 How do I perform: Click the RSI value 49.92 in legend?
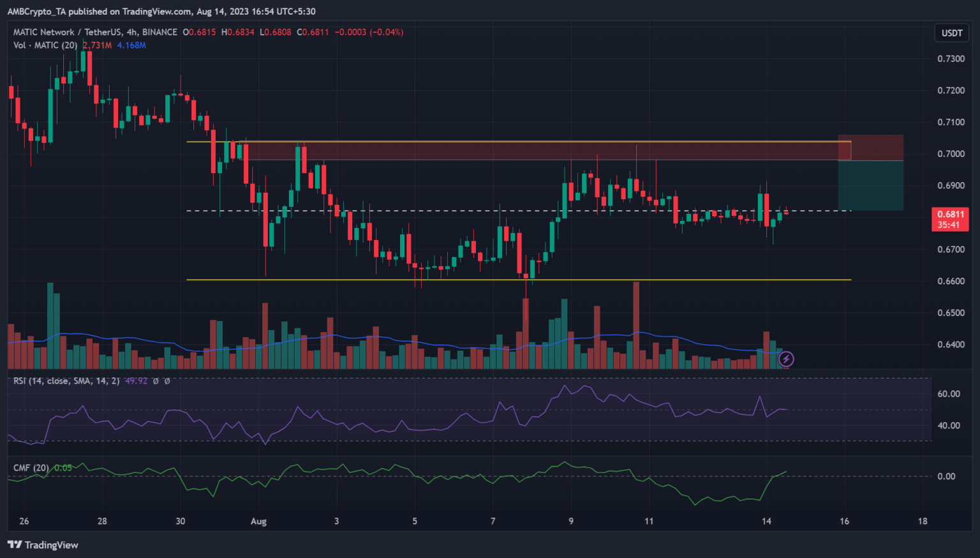[x=136, y=381]
